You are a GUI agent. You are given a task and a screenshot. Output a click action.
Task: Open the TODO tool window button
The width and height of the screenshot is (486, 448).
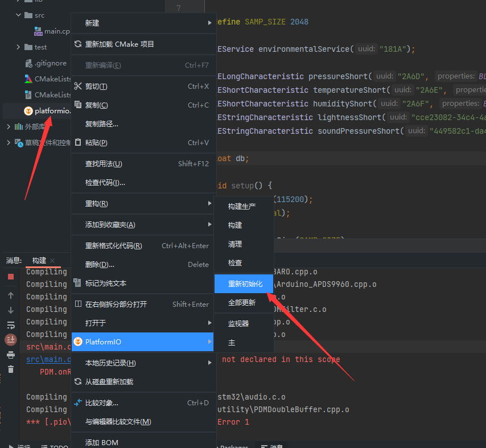(x=55, y=446)
